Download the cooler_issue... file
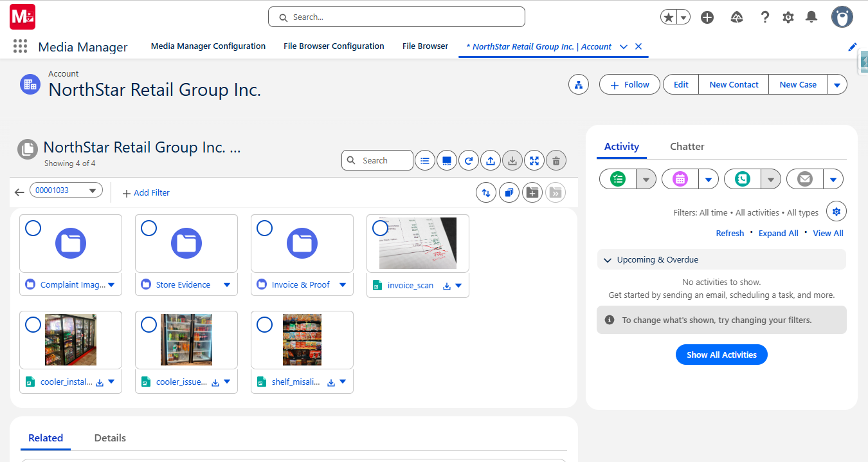This screenshot has height=462, width=868. (215, 382)
